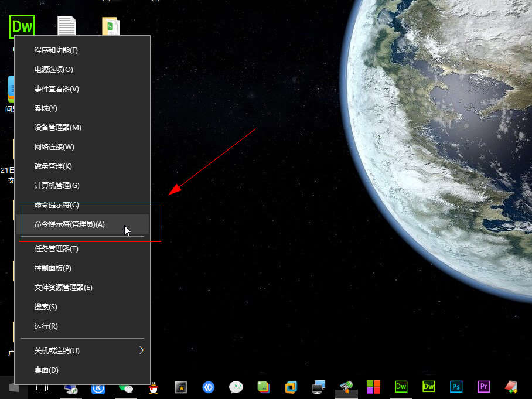
Task: Open Dreamweaver icon beside Photoshop
Action: click(x=428, y=387)
